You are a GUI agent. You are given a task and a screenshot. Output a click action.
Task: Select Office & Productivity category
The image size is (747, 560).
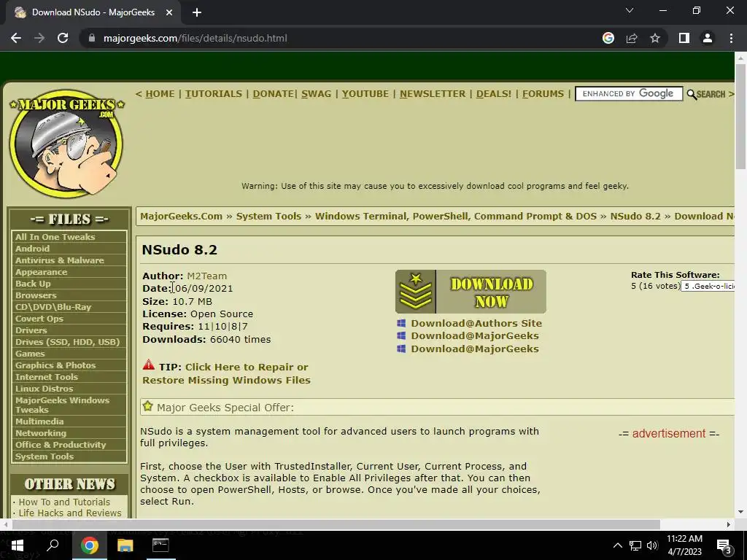(x=61, y=445)
